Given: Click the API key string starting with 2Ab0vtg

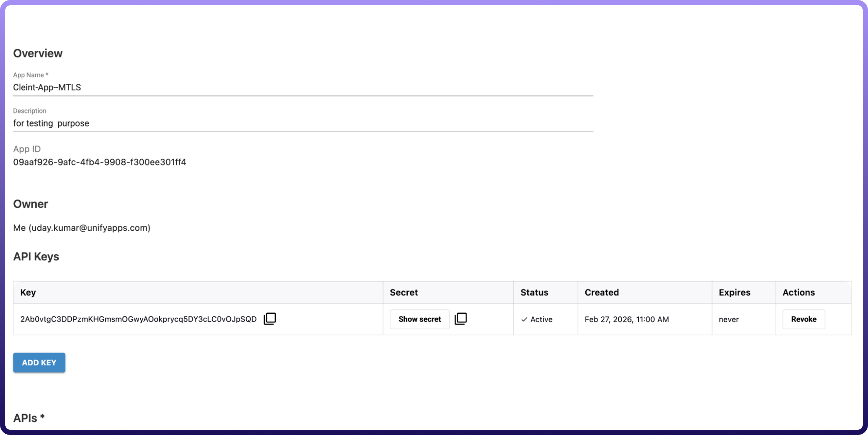Looking at the screenshot, I should pos(139,319).
